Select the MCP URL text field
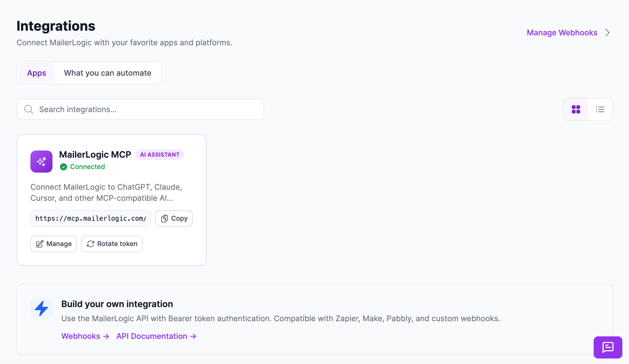This screenshot has height=364, width=629. click(x=91, y=218)
